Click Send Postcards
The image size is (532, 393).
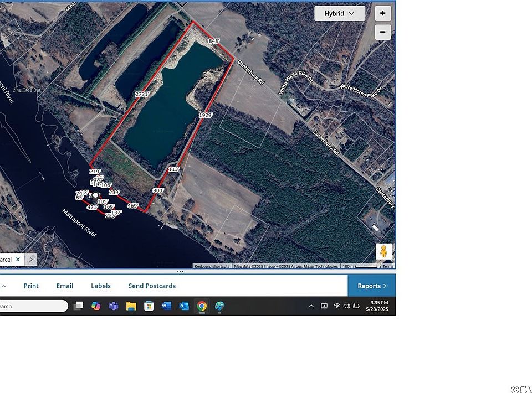[x=152, y=286]
